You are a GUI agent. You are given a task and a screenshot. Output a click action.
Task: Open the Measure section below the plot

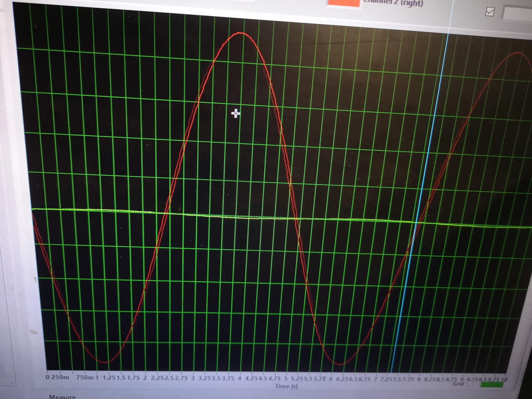[x=62, y=397]
